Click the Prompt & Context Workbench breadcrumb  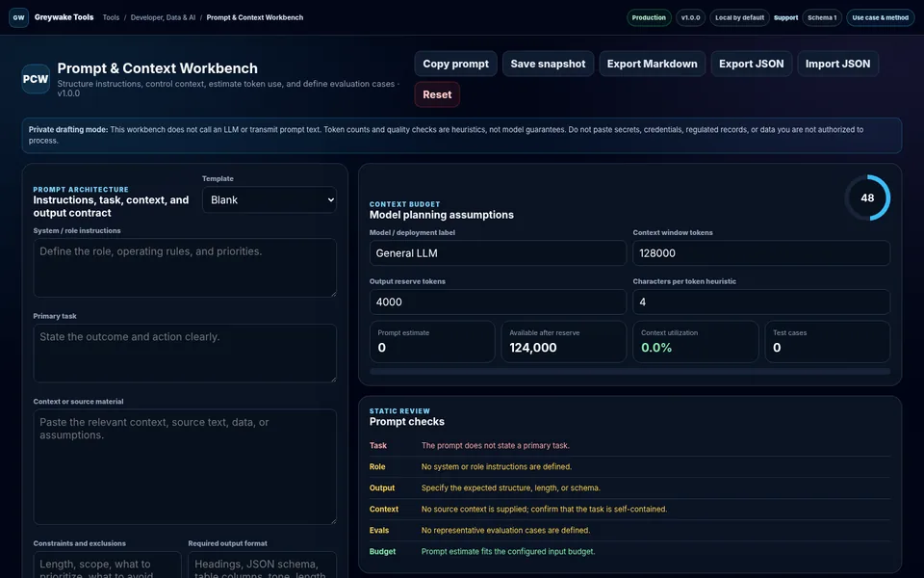pos(254,17)
